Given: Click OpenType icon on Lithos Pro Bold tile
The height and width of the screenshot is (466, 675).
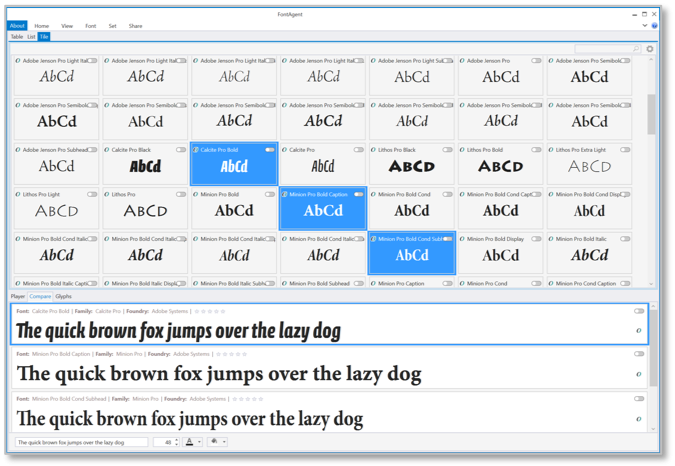Looking at the screenshot, I should point(462,150).
